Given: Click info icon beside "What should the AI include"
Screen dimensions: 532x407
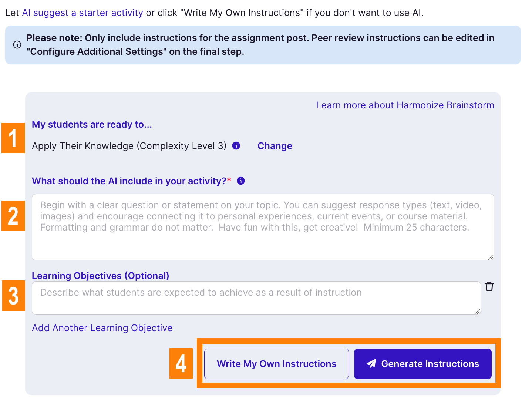Looking at the screenshot, I should (x=241, y=181).
